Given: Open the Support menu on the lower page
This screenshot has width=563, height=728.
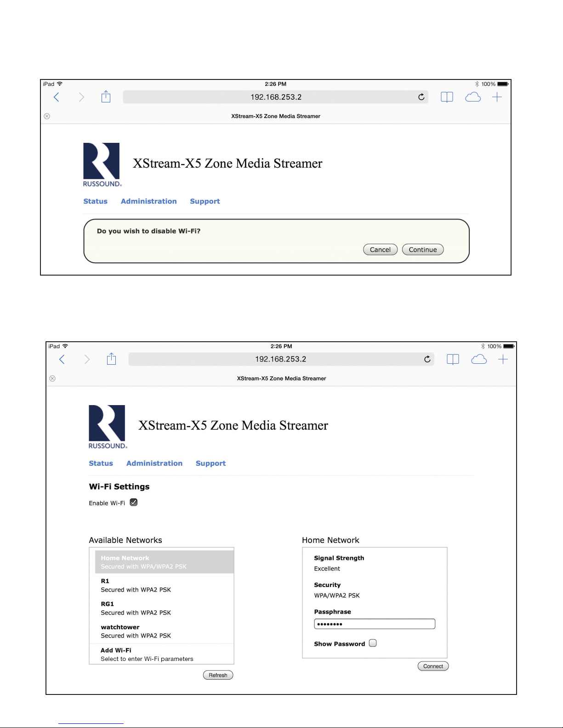Looking at the screenshot, I should 210,463.
